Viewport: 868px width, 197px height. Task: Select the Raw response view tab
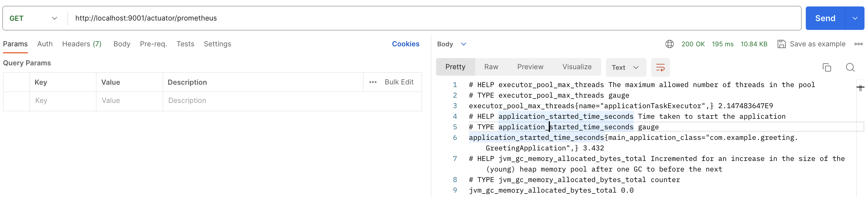491,67
